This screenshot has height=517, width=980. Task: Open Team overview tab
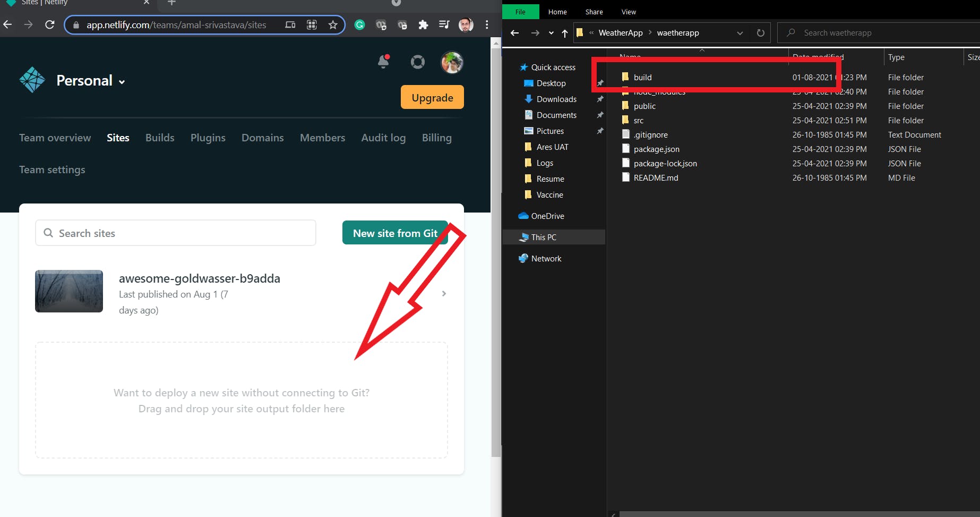coord(55,138)
